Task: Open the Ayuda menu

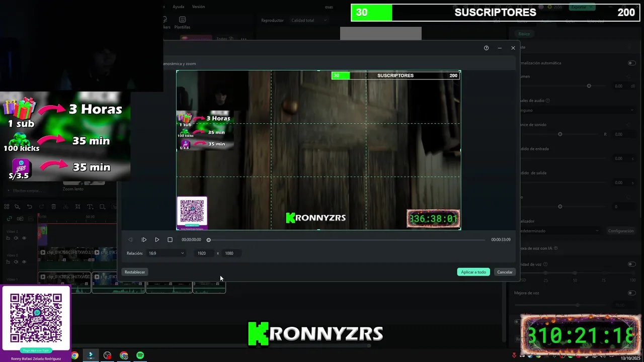Action: click(178, 7)
